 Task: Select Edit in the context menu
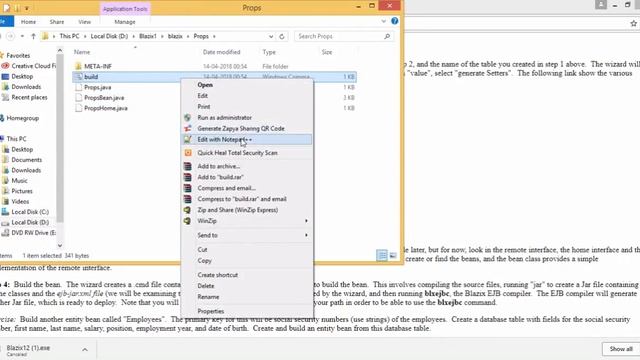(x=202, y=96)
